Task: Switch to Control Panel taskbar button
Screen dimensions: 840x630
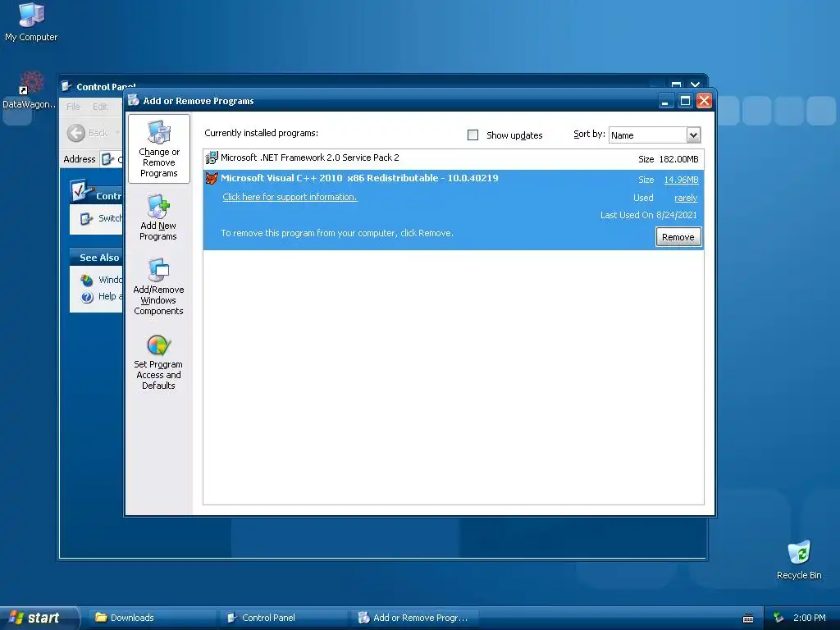Action: point(283,618)
